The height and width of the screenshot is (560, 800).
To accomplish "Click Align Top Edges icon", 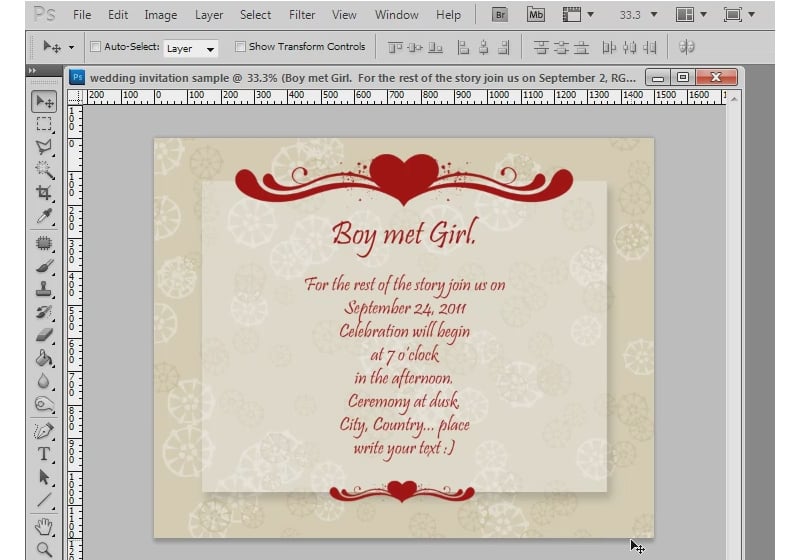I will (x=395, y=47).
